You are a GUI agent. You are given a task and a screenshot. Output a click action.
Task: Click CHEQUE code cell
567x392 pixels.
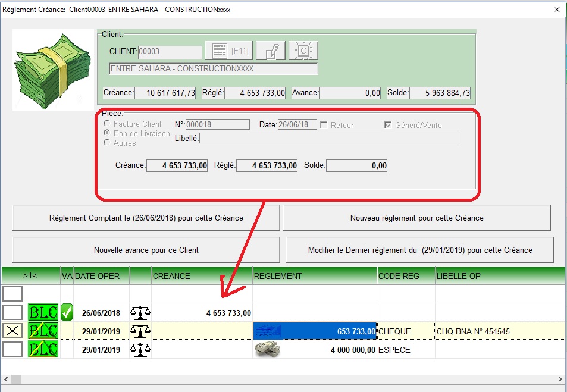(406, 331)
